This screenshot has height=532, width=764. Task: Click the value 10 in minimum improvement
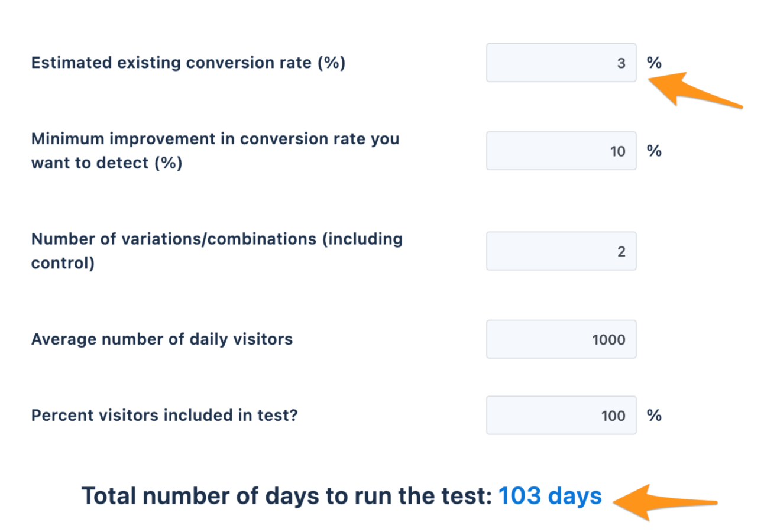tap(617, 151)
